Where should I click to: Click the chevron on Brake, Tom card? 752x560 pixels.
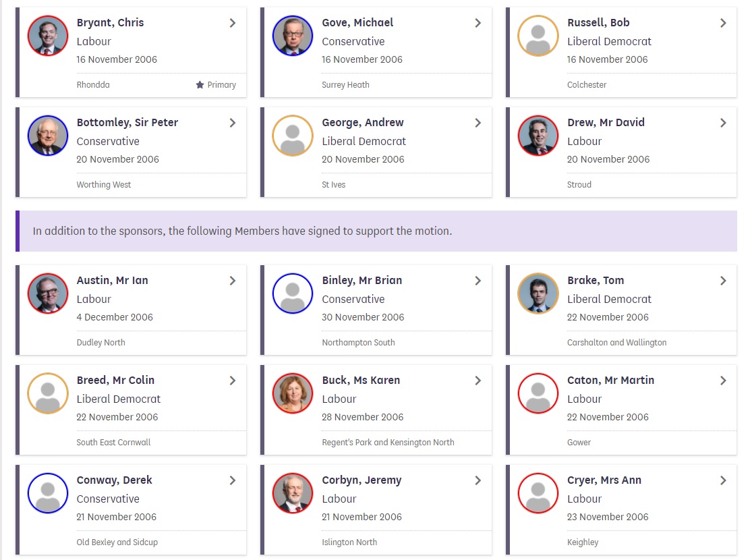(723, 281)
